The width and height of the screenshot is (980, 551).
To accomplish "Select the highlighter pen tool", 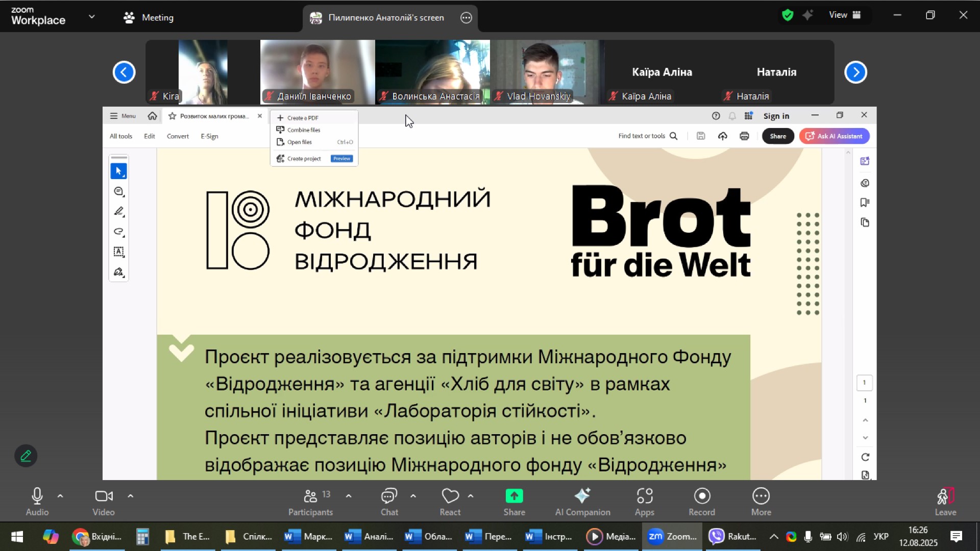I will point(119,211).
